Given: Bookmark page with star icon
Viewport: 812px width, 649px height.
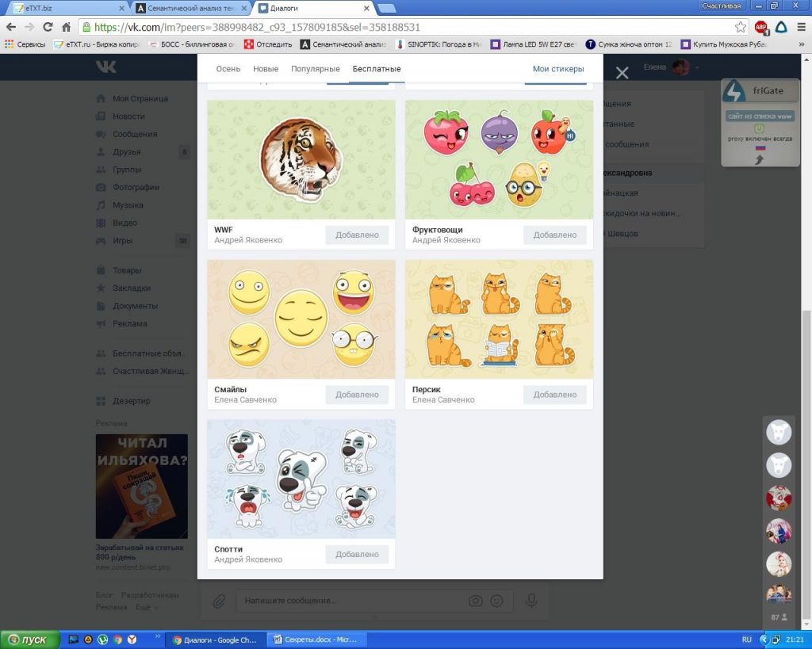Looking at the screenshot, I should coord(741,27).
